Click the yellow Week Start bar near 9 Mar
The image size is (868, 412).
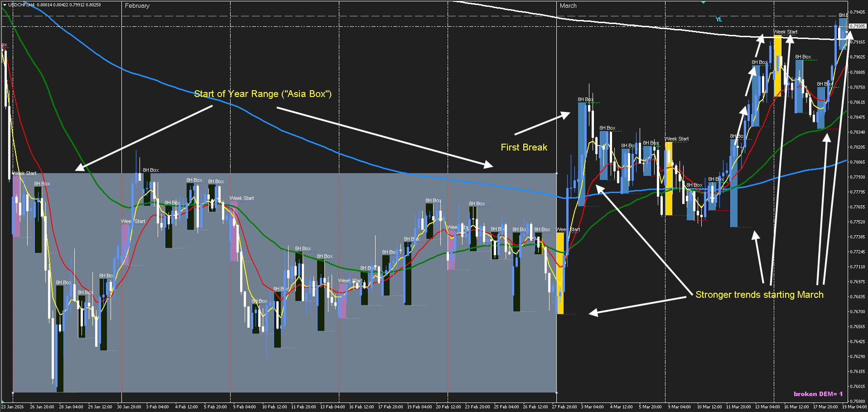coord(669,179)
